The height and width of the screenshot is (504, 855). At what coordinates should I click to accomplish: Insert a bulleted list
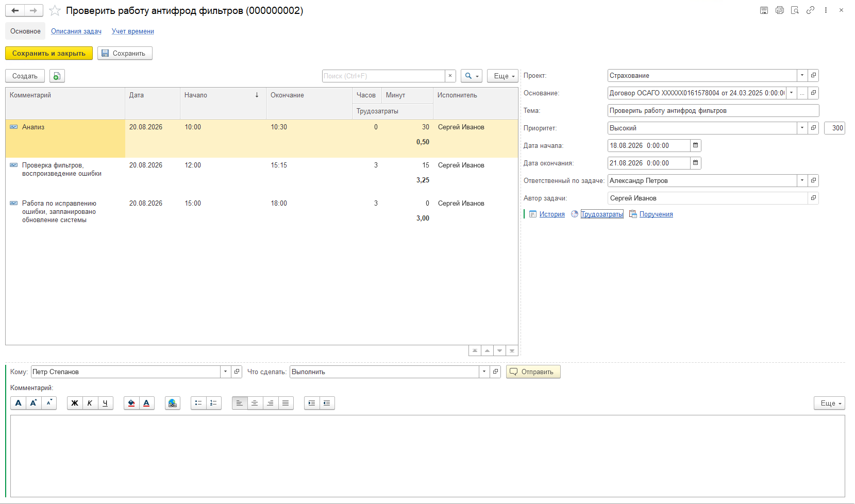click(198, 403)
